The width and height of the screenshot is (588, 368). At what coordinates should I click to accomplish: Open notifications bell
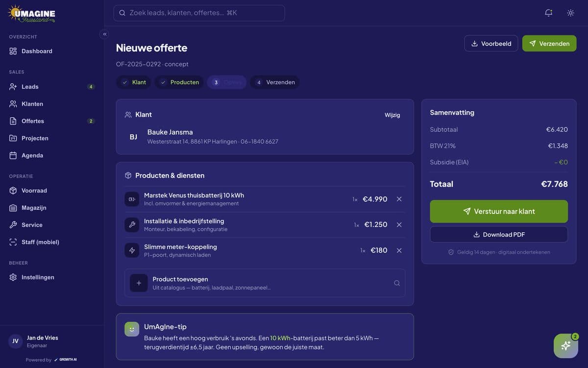(x=548, y=13)
